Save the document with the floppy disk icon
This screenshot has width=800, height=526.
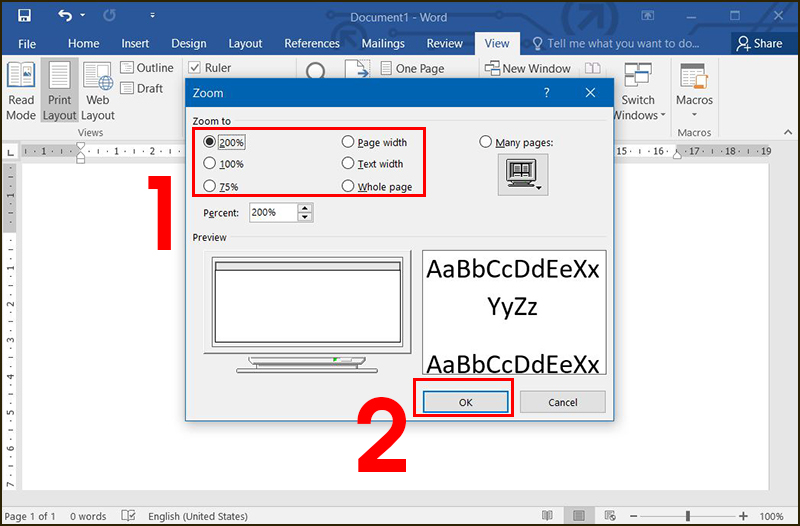(x=24, y=16)
